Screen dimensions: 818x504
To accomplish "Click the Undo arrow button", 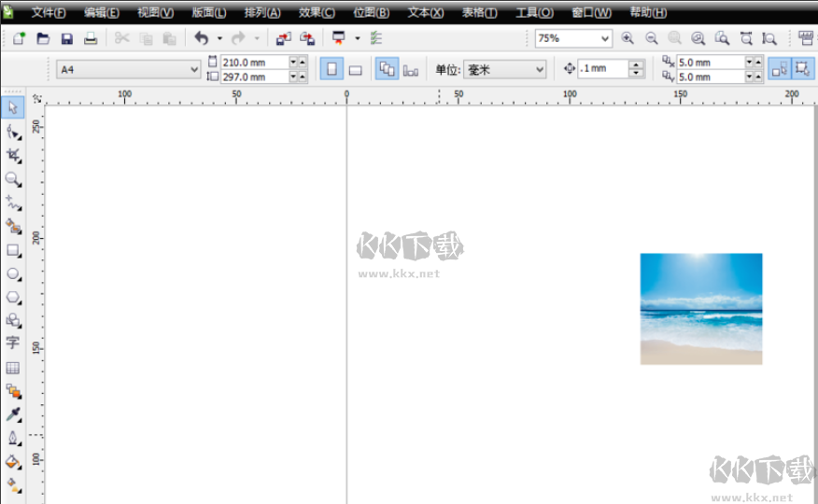I will [x=202, y=38].
